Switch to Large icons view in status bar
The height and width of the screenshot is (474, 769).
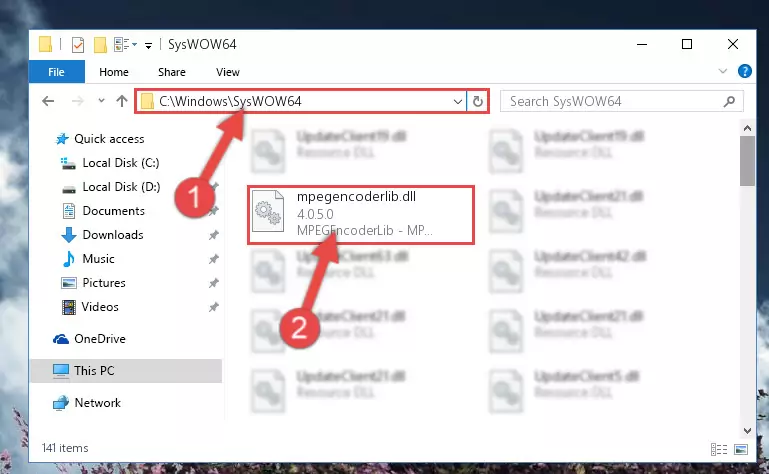click(741, 449)
